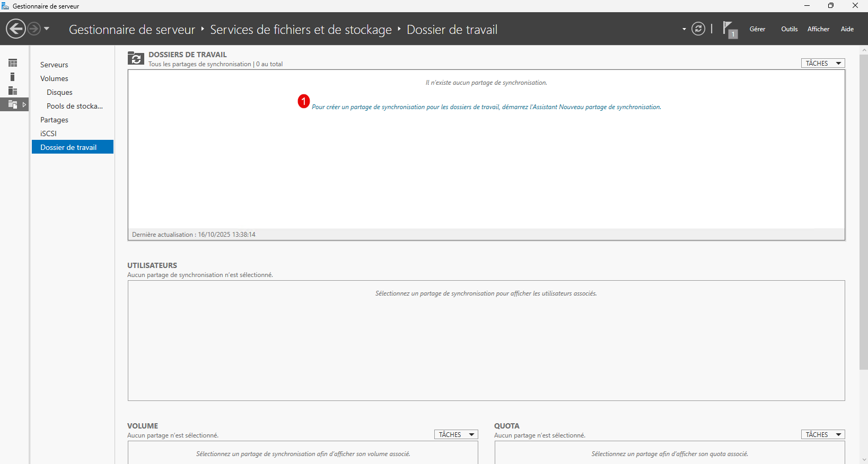Image resolution: width=868 pixels, height=464 pixels.
Task: Open the Dashboard icon in left rail
Action: [x=13, y=63]
